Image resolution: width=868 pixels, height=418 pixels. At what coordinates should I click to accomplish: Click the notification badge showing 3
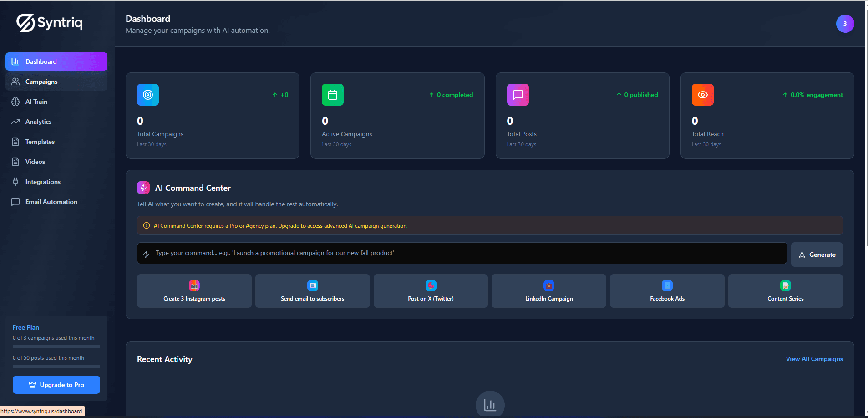coord(845,23)
